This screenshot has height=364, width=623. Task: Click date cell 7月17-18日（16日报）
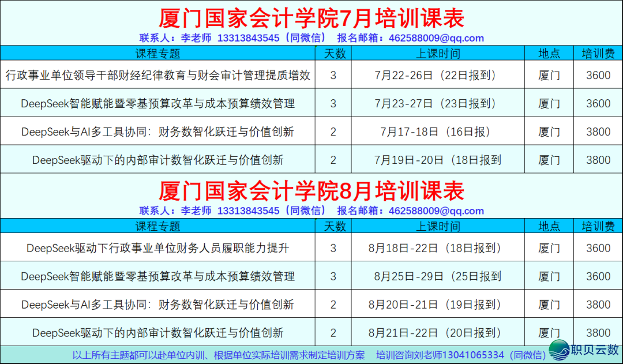(x=437, y=132)
